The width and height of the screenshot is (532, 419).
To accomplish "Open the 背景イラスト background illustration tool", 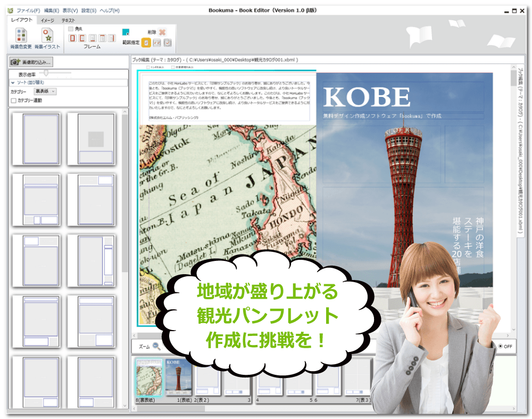I will pos(47,35).
